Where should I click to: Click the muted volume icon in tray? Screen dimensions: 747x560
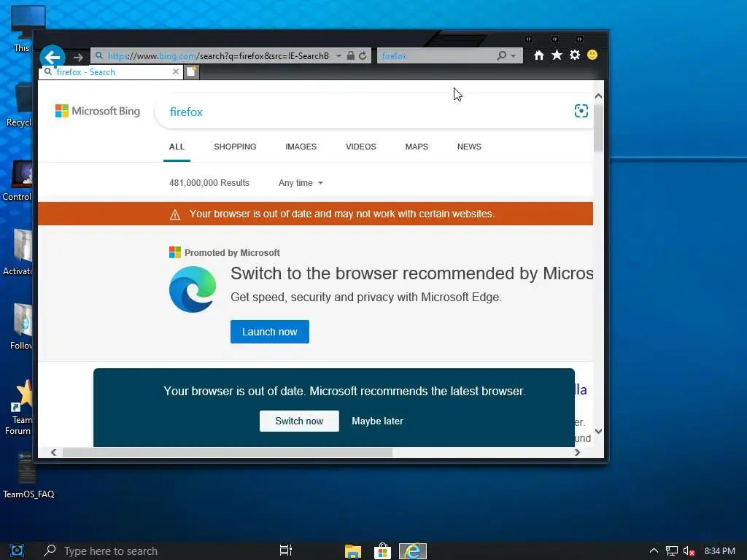[x=689, y=551]
